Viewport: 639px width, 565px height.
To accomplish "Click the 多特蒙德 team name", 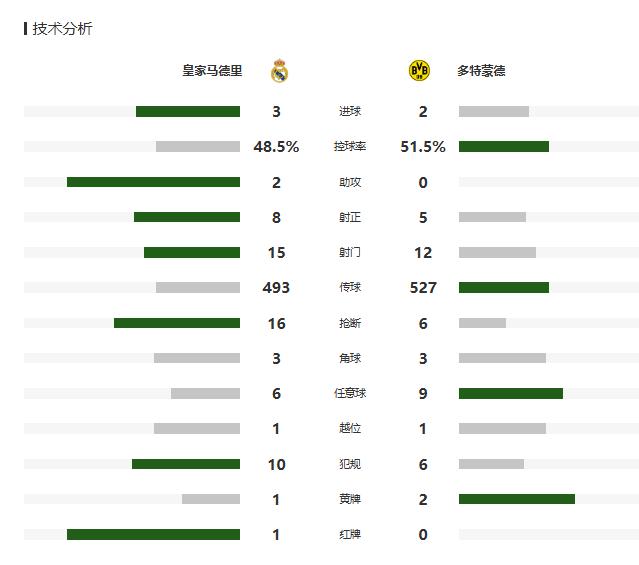I will [481, 71].
